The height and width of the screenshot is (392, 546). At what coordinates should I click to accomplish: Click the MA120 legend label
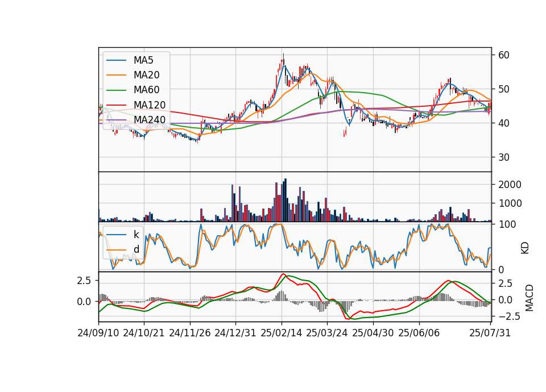point(150,105)
